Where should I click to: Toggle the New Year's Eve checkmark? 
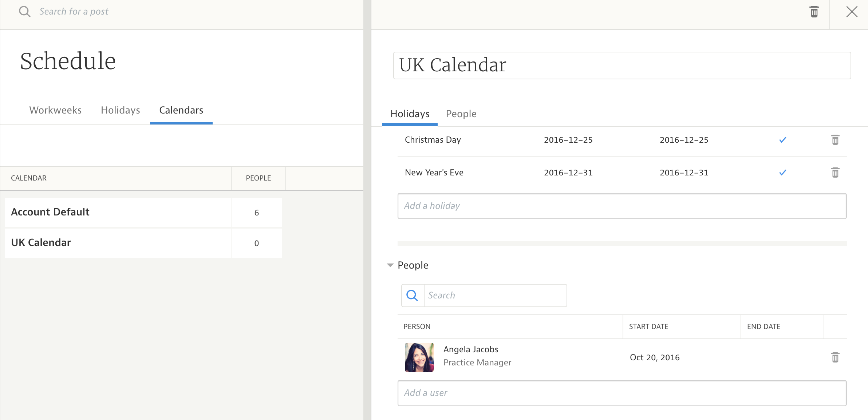pos(782,173)
